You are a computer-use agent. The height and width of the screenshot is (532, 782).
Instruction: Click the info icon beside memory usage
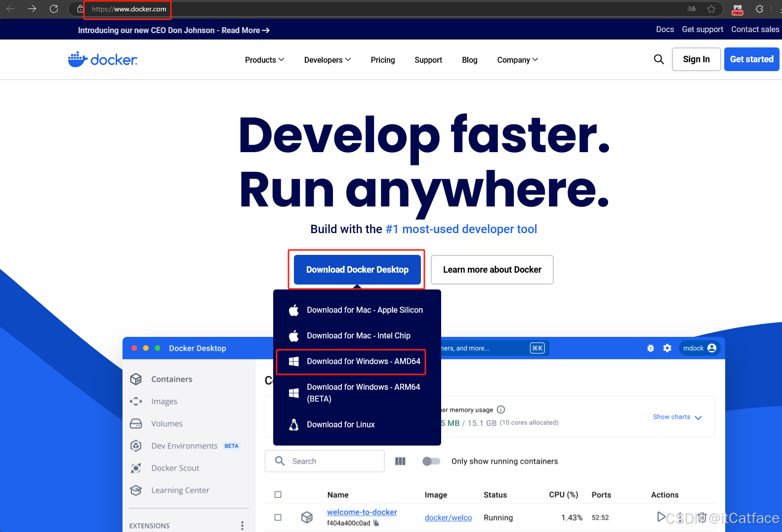(x=501, y=409)
